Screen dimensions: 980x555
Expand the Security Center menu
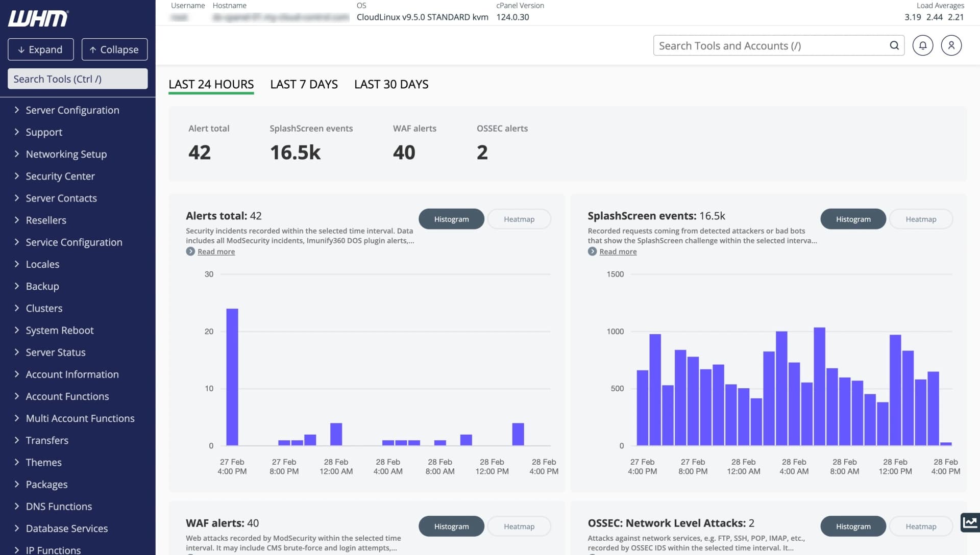click(x=60, y=176)
